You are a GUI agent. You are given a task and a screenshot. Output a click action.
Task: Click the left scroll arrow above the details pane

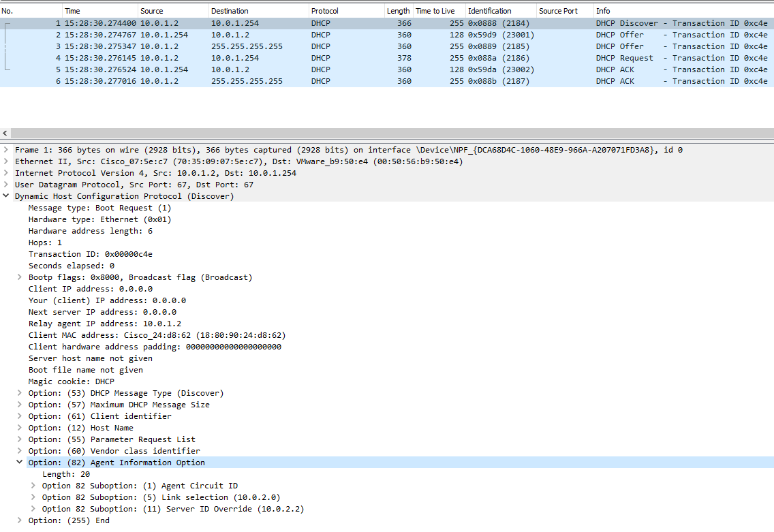pyautogui.click(x=5, y=133)
